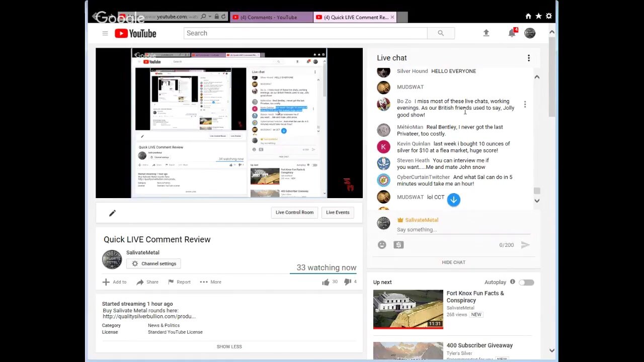Click the Fort Knox video thumbnail

tap(408, 309)
